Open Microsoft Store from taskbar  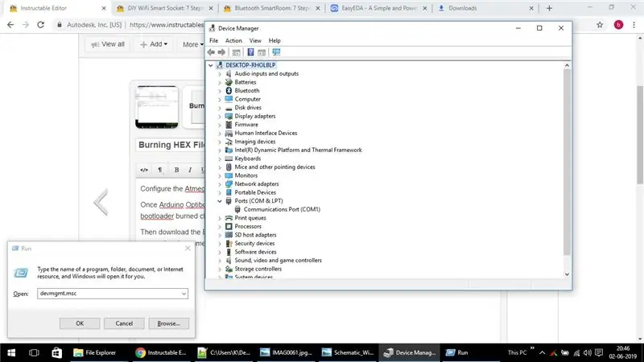point(56,352)
